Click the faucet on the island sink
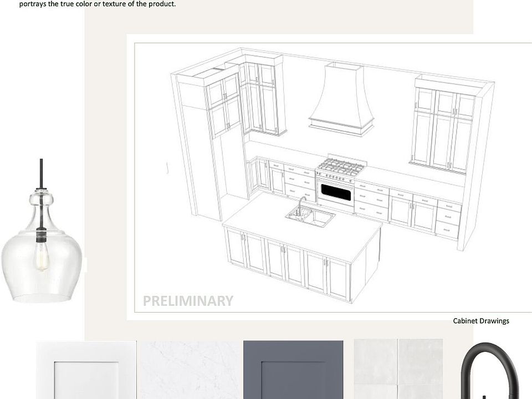Viewport: 532px width, 399px height. click(300, 205)
